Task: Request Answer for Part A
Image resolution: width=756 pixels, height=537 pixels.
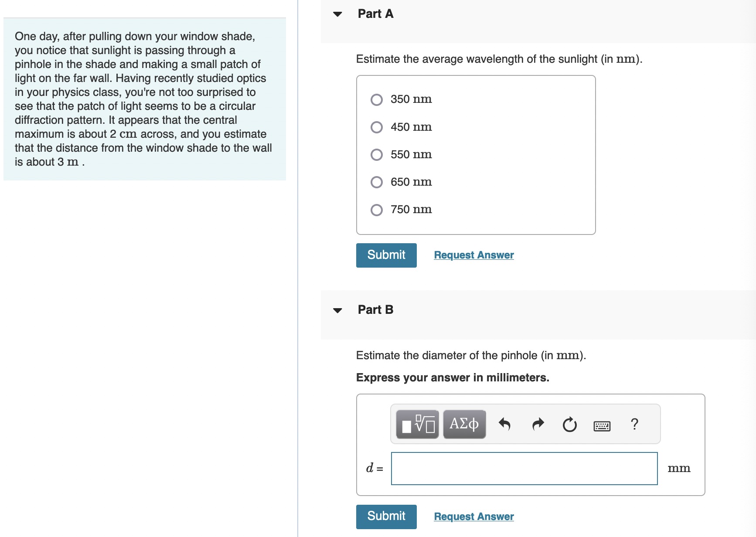Action: pos(474,255)
